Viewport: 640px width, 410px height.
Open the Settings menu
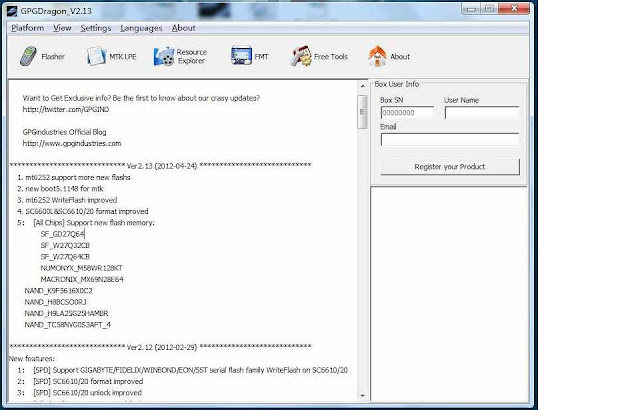pos(96,28)
